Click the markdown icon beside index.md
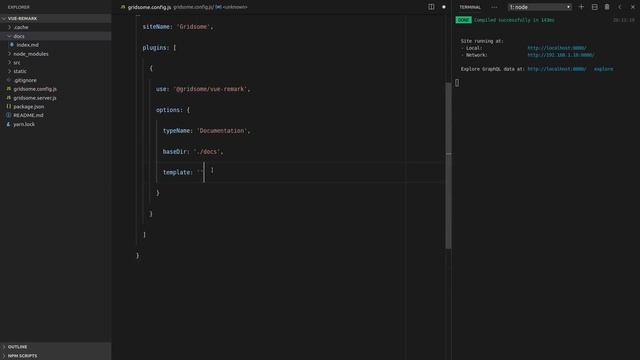 [12, 45]
